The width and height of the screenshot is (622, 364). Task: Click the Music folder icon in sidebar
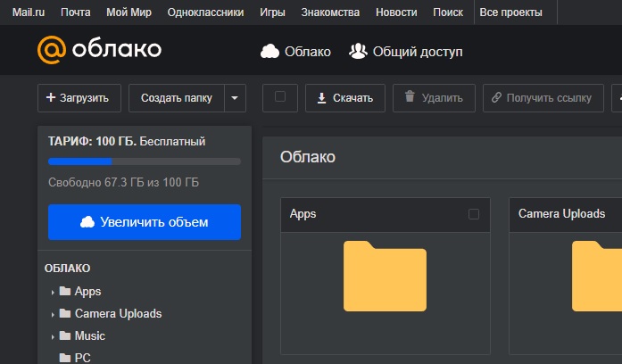tap(65, 335)
